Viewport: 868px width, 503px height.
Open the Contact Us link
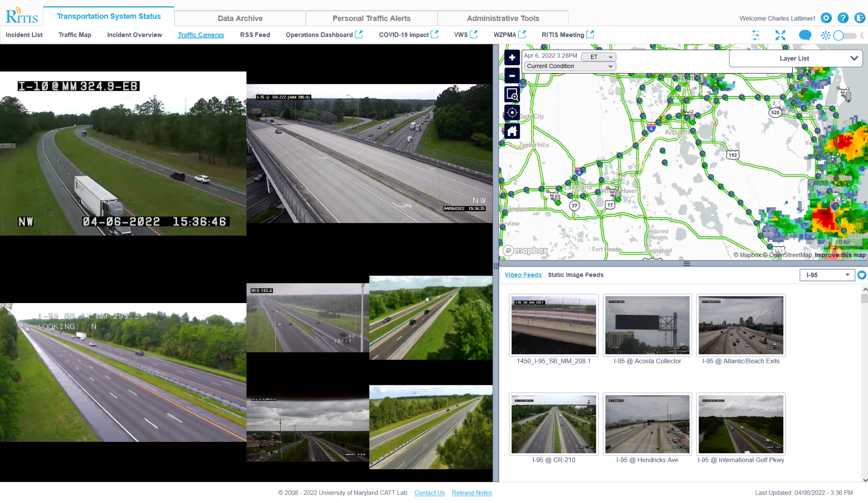pyautogui.click(x=429, y=493)
